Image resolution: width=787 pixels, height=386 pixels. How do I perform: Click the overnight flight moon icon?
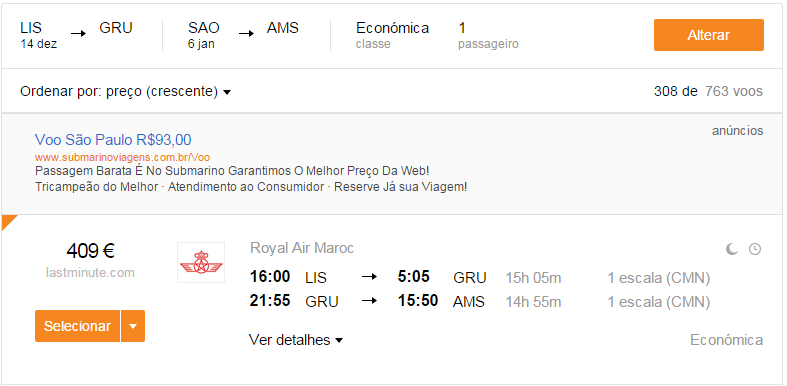point(732,248)
